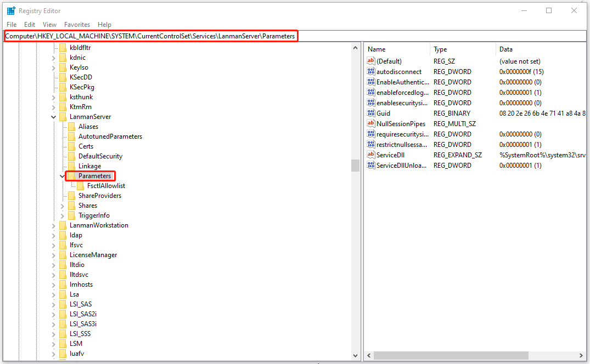Click the ab icon beside (Default)
Image resolution: width=590 pixels, height=364 pixels.
[371, 61]
